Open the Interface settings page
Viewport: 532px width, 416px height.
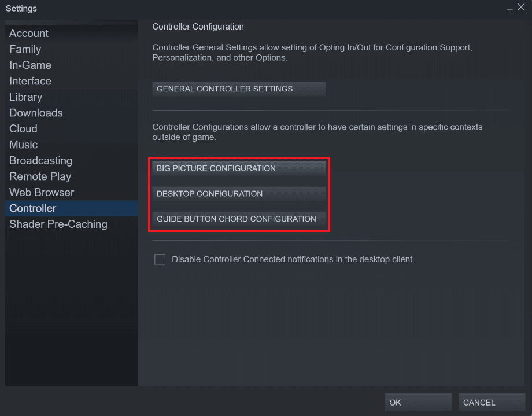[71, 81]
